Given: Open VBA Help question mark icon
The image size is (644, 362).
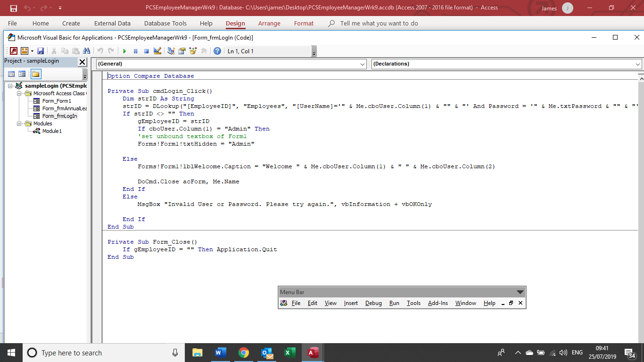Looking at the screenshot, I should point(217,51).
